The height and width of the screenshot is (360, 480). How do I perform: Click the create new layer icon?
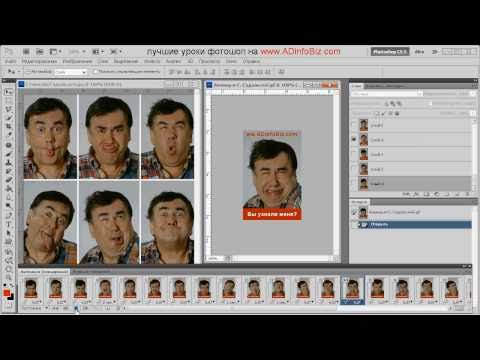coord(457,194)
